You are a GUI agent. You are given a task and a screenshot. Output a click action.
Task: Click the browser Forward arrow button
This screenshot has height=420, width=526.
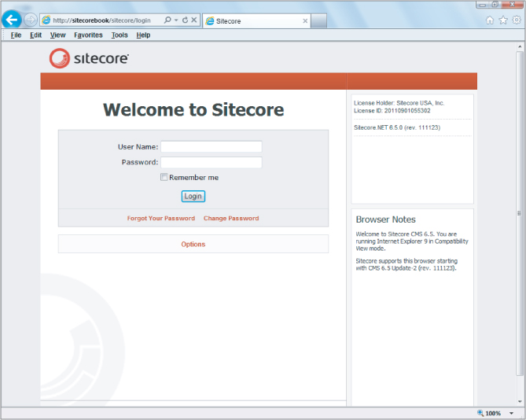pyautogui.click(x=31, y=20)
